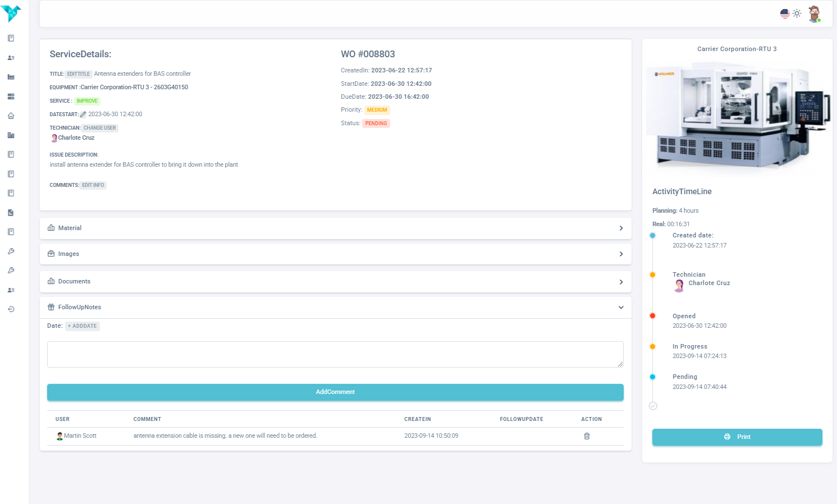Click in the follow-up comment text area

[x=335, y=354]
